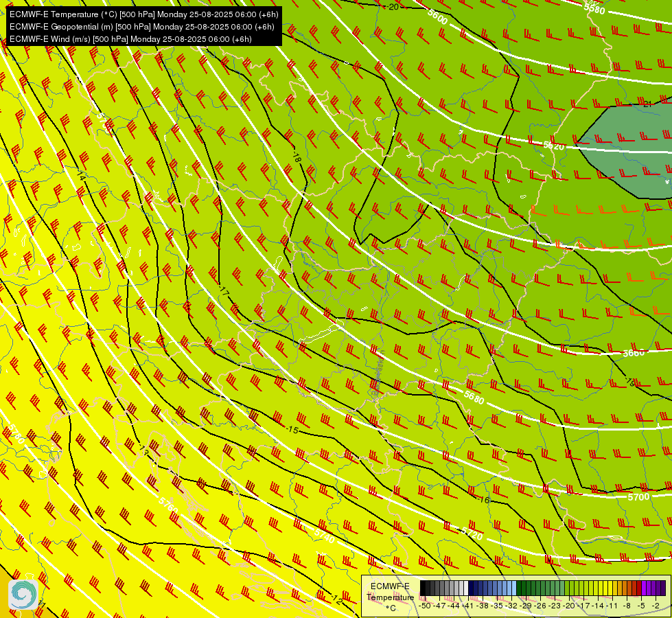Click the 5620 geopotential contour label
672x618 pixels.
coord(554,146)
